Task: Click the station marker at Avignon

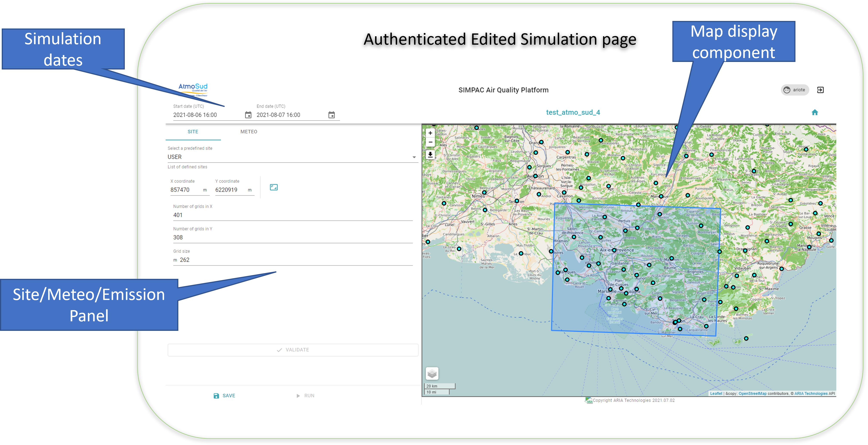Action: click(535, 176)
